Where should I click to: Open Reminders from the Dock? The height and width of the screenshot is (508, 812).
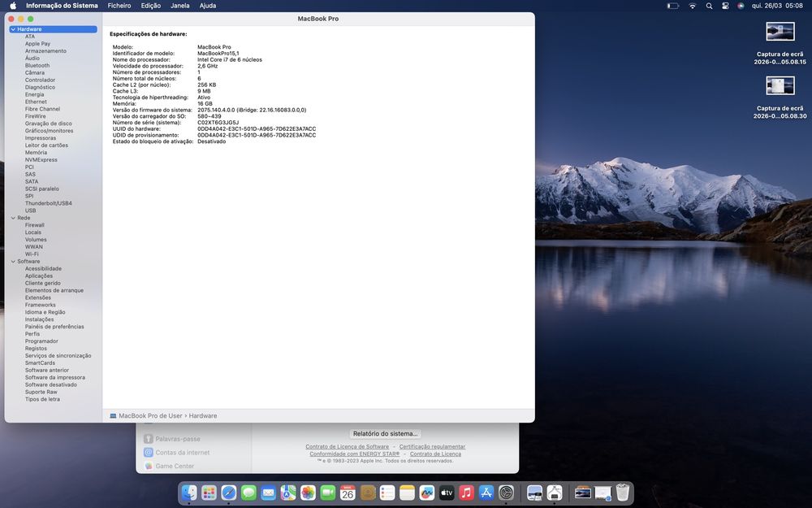(387, 493)
